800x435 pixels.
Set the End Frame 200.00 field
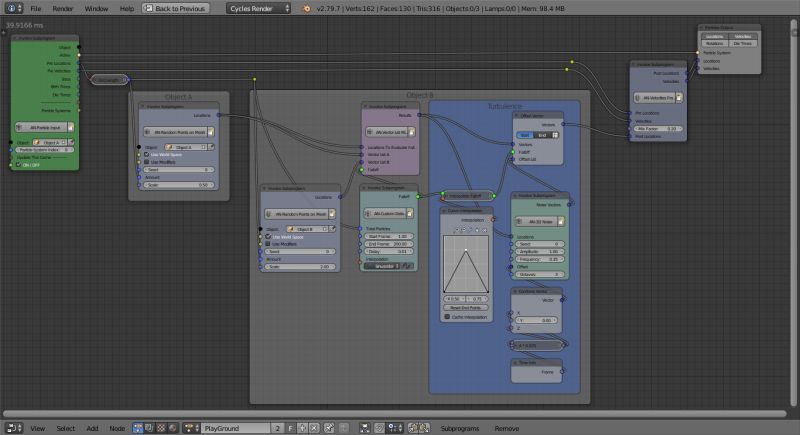tap(388, 244)
